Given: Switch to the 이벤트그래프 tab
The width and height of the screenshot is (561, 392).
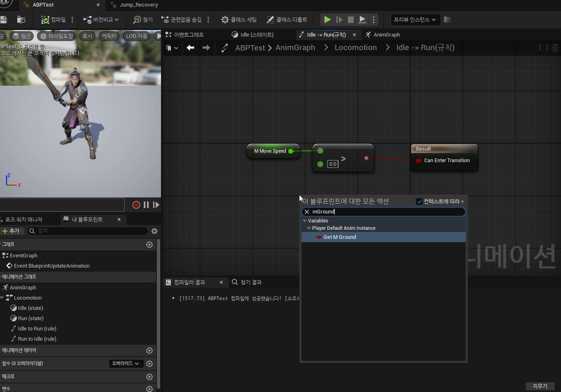Looking at the screenshot, I should click(x=184, y=35).
